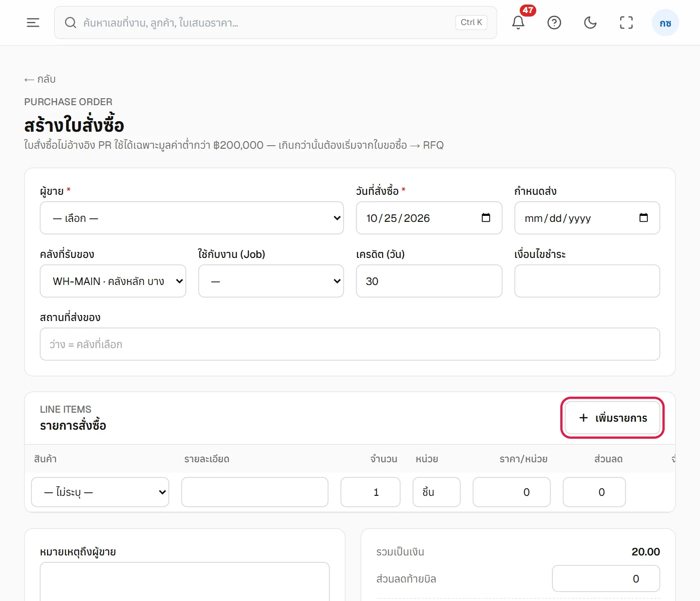Click the ส่วนลดท้ายบิล bill discount field

[x=606, y=579]
